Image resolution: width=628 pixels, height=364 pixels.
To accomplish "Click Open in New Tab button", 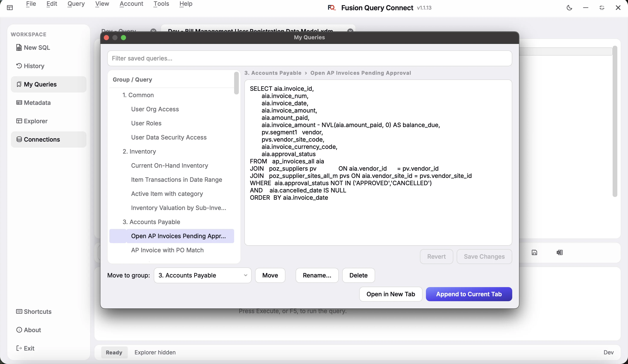I will tap(390, 294).
